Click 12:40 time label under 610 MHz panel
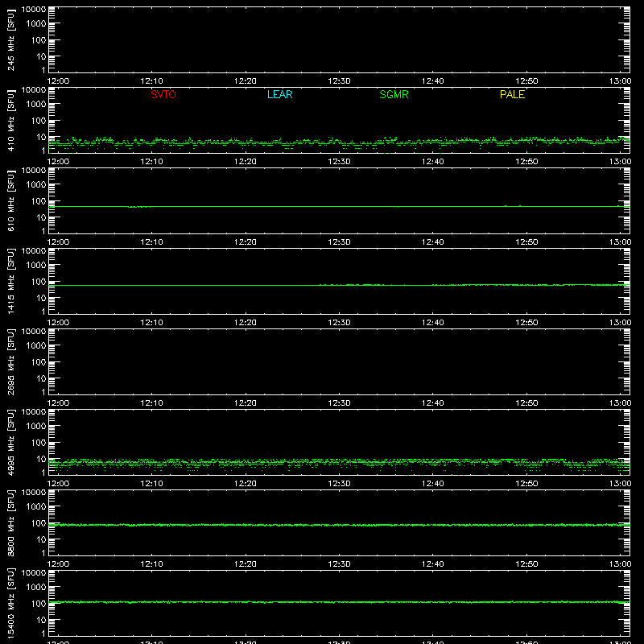 click(x=433, y=242)
